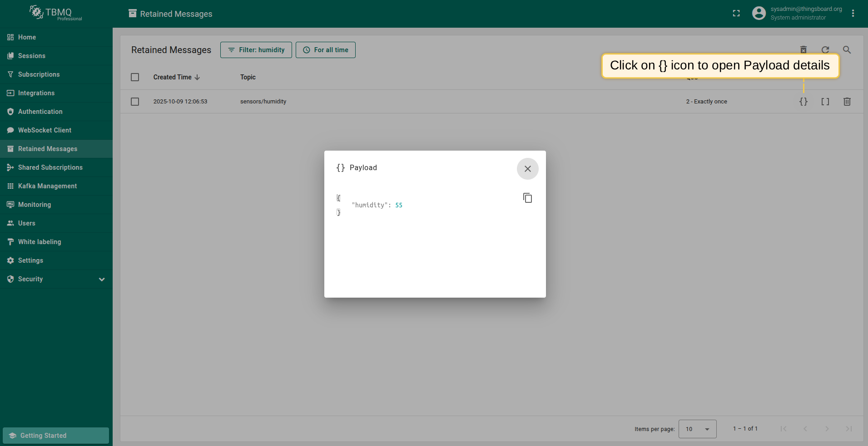Open the Filter: humidity panel
868x446 pixels.
click(256, 50)
